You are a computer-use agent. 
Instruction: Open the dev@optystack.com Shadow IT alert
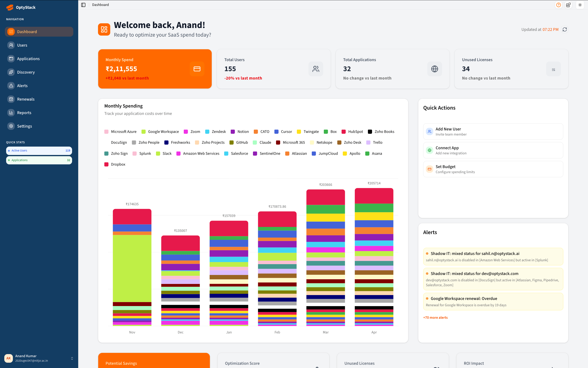[x=493, y=279]
